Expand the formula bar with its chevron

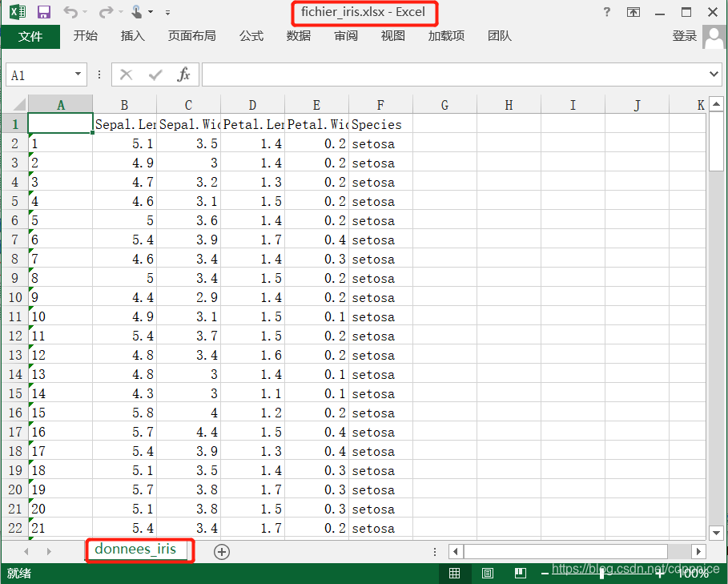(x=715, y=74)
